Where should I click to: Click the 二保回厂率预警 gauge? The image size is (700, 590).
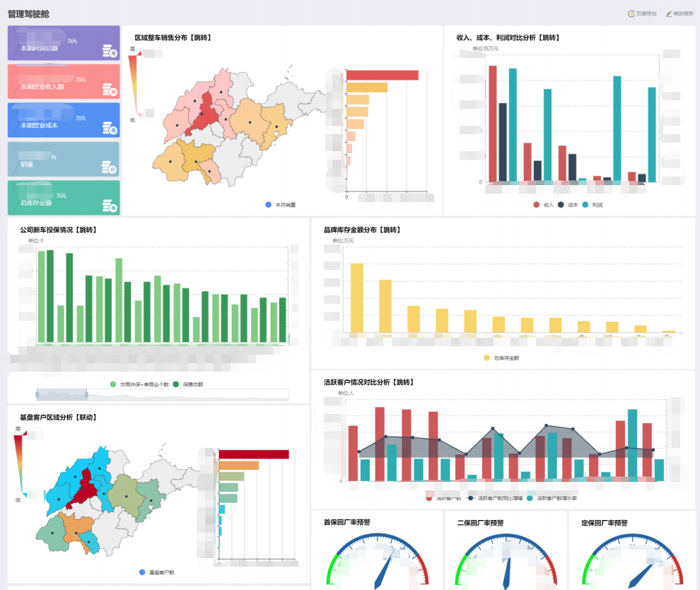tap(506, 562)
